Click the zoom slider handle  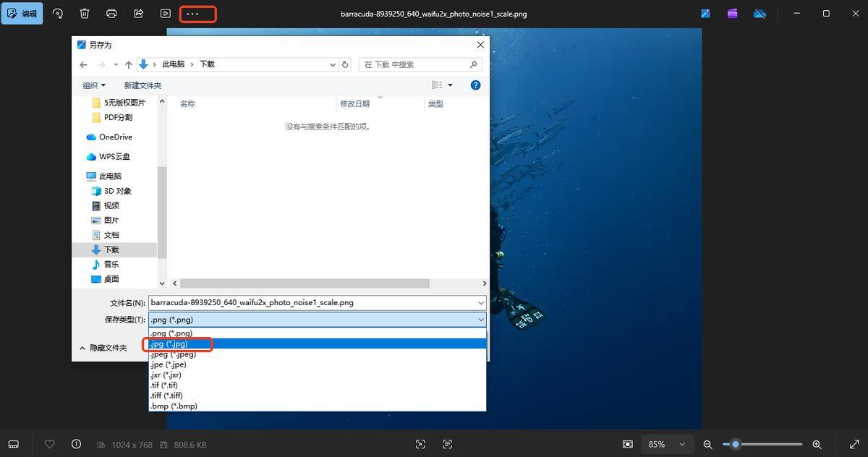(x=736, y=444)
